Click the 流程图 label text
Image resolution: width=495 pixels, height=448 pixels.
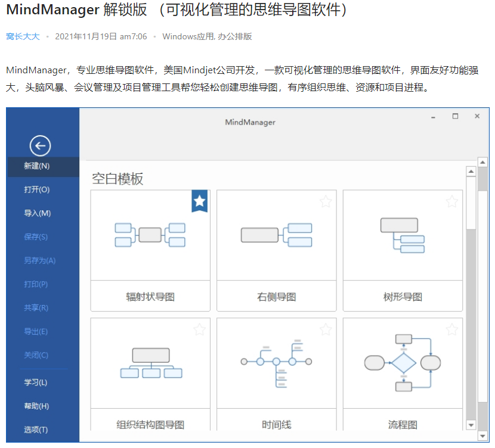click(403, 425)
